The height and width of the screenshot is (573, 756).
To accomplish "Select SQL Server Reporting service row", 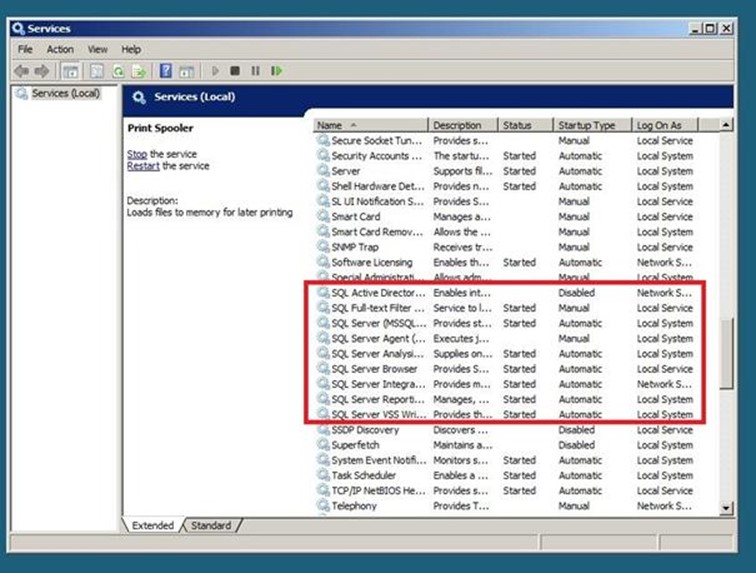I will [505, 399].
